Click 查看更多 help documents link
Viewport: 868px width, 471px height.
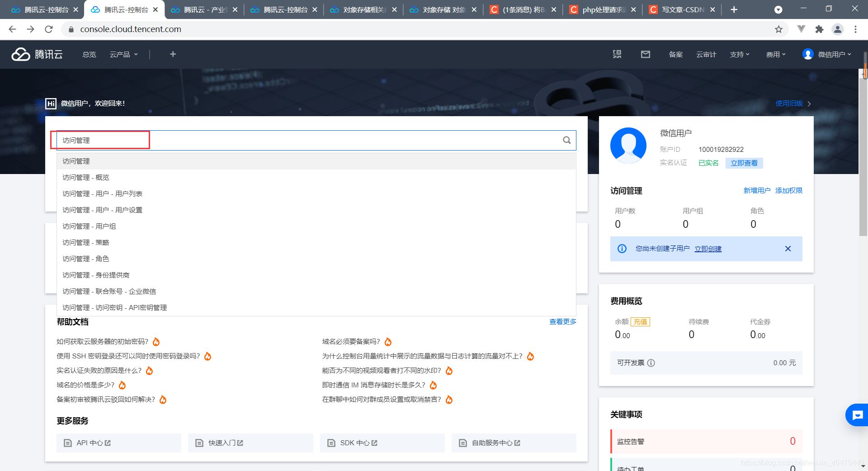pyautogui.click(x=563, y=322)
